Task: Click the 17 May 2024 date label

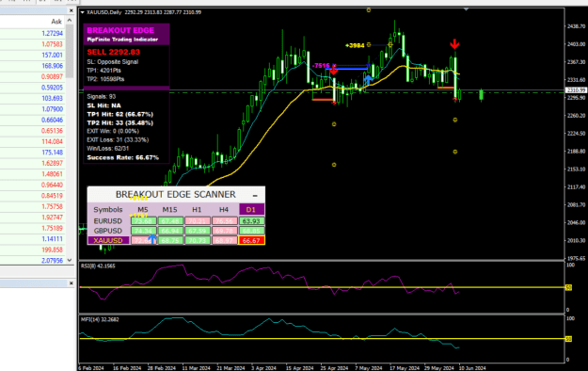Action: coord(405,368)
